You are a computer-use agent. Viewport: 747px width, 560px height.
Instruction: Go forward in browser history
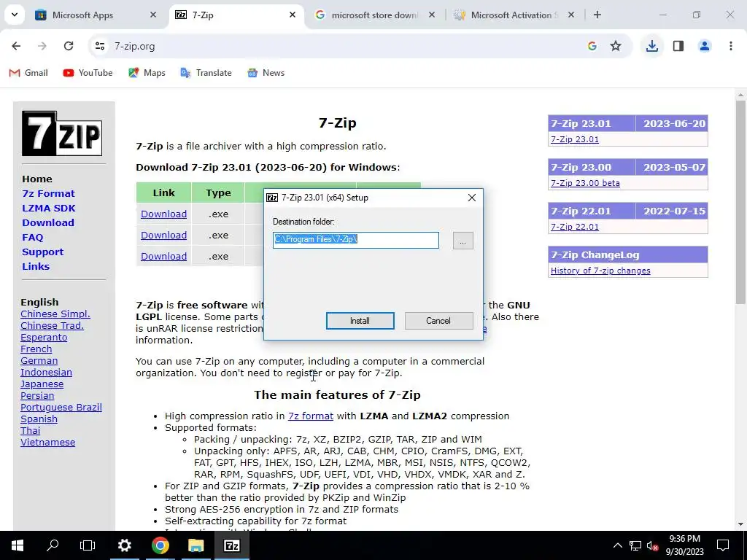42,46
